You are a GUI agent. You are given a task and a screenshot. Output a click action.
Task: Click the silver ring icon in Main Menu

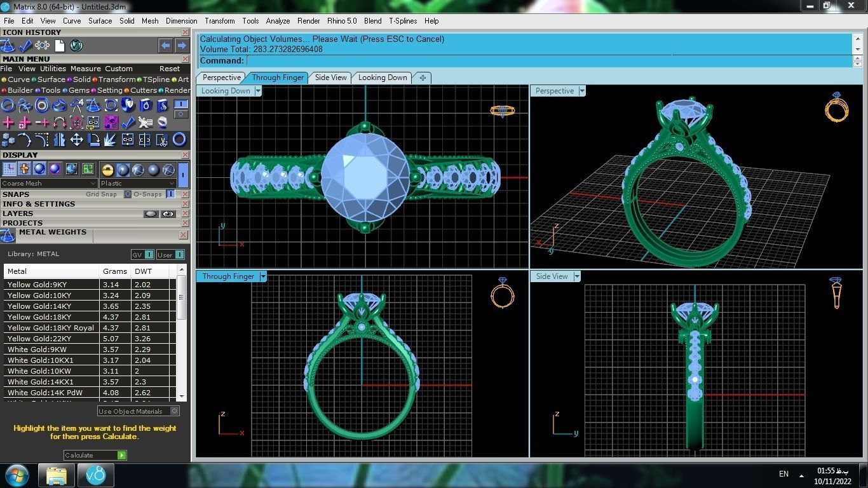tap(163, 122)
